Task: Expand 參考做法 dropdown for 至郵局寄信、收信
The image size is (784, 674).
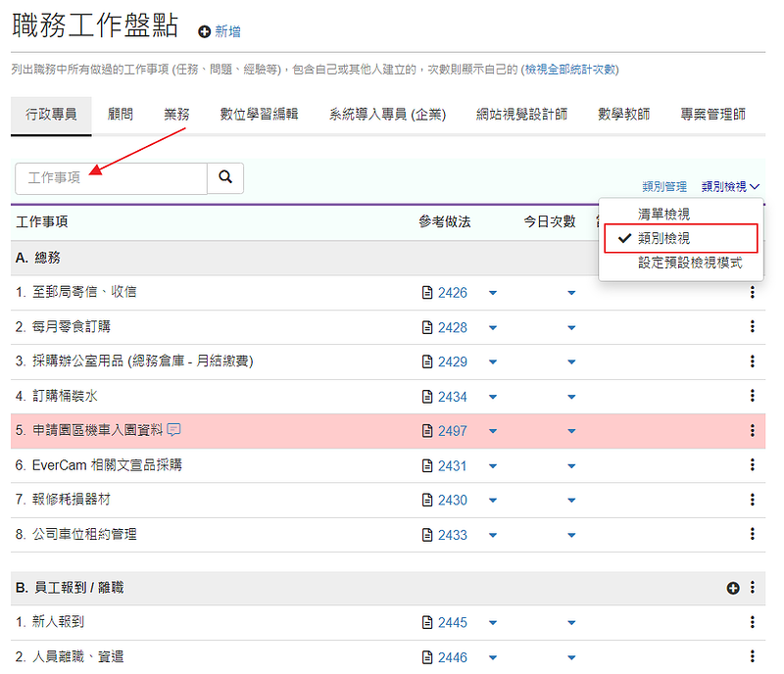Action: [493, 293]
